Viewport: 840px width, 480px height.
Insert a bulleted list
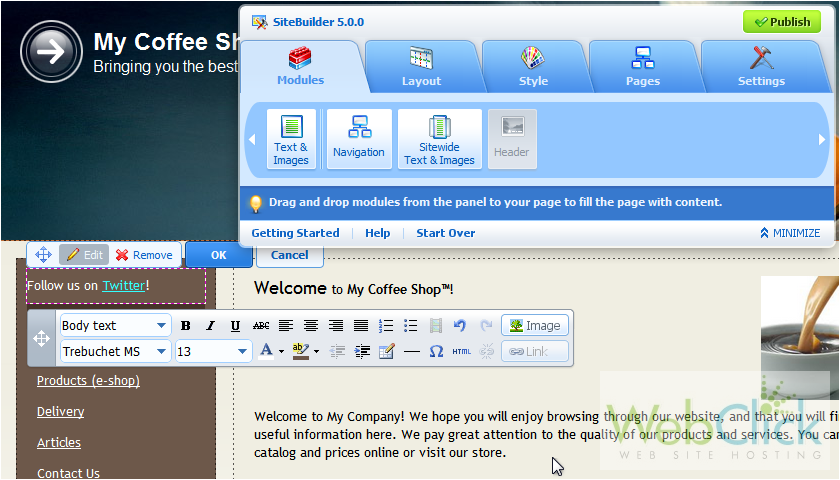pyautogui.click(x=411, y=326)
